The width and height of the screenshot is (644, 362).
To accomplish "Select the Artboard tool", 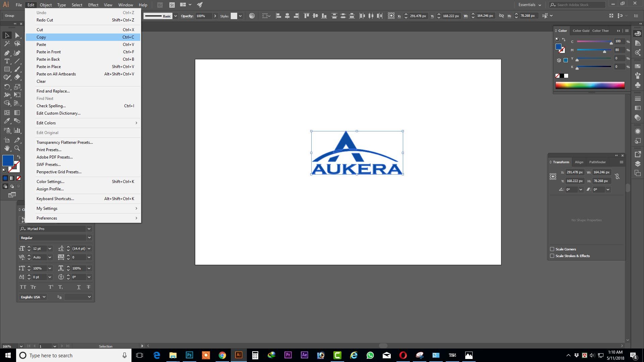I will (x=7, y=140).
